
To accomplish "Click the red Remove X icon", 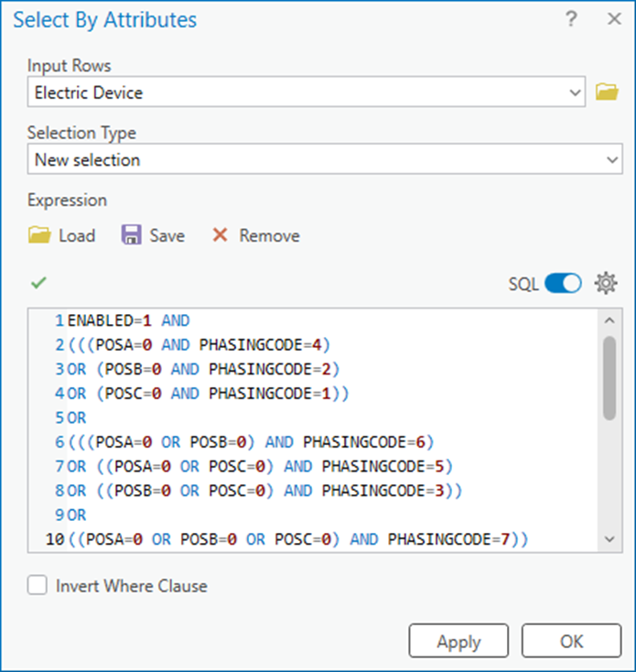I will point(220,235).
